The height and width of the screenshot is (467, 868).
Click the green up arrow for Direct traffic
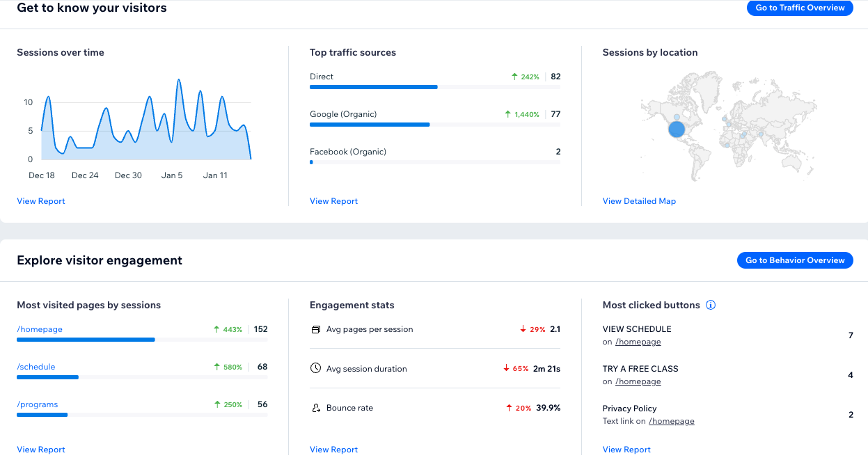(514, 77)
